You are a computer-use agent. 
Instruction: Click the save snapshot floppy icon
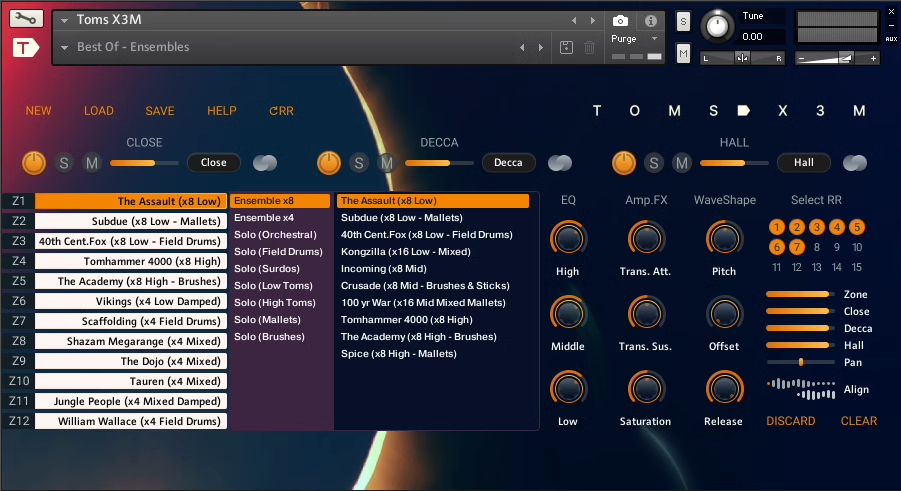(x=566, y=47)
